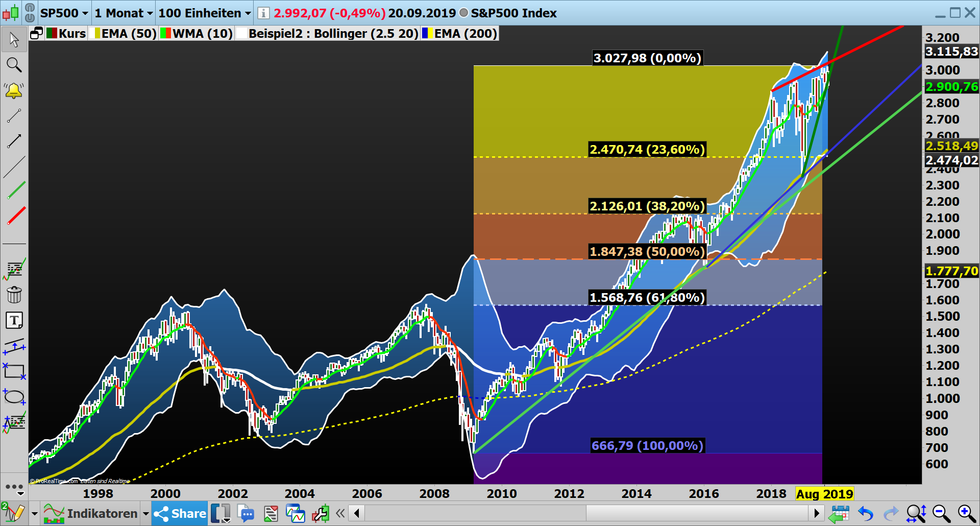Image resolution: width=980 pixels, height=526 pixels.
Task: Zoom out with the minus magnifier
Action: point(942,513)
